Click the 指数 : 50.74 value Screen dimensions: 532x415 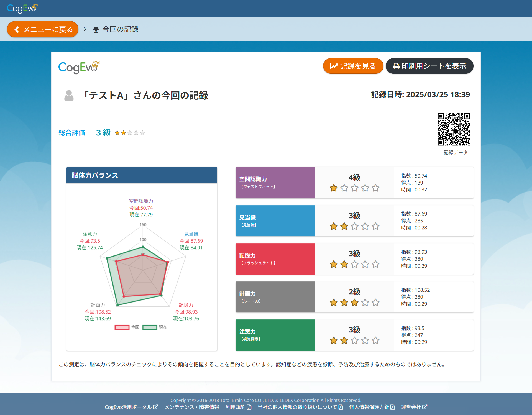[x=414, y=176]
